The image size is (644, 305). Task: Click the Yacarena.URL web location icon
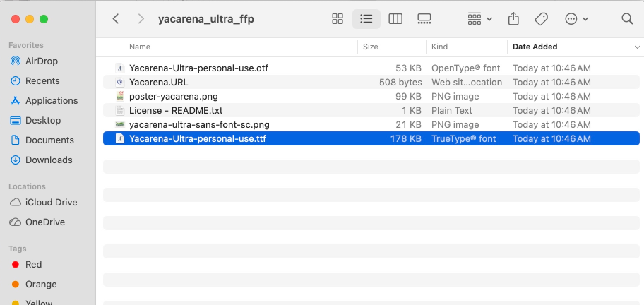pos(119,82)
